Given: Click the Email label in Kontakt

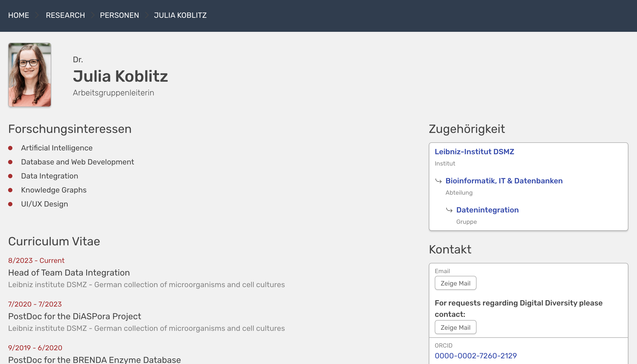Looking at the screenshot, I should pyautogui.click(x=442, y=271).
